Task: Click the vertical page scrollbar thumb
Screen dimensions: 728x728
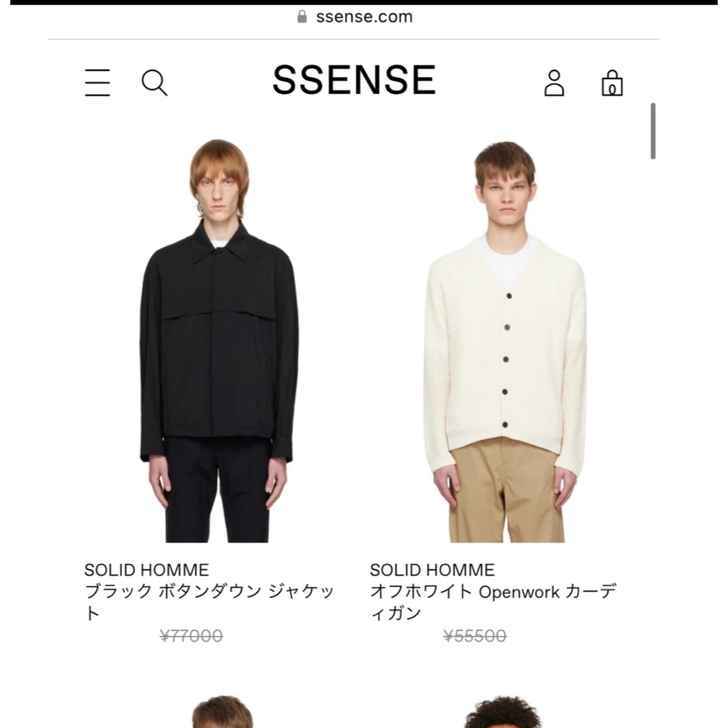Action: click(653, 131)
